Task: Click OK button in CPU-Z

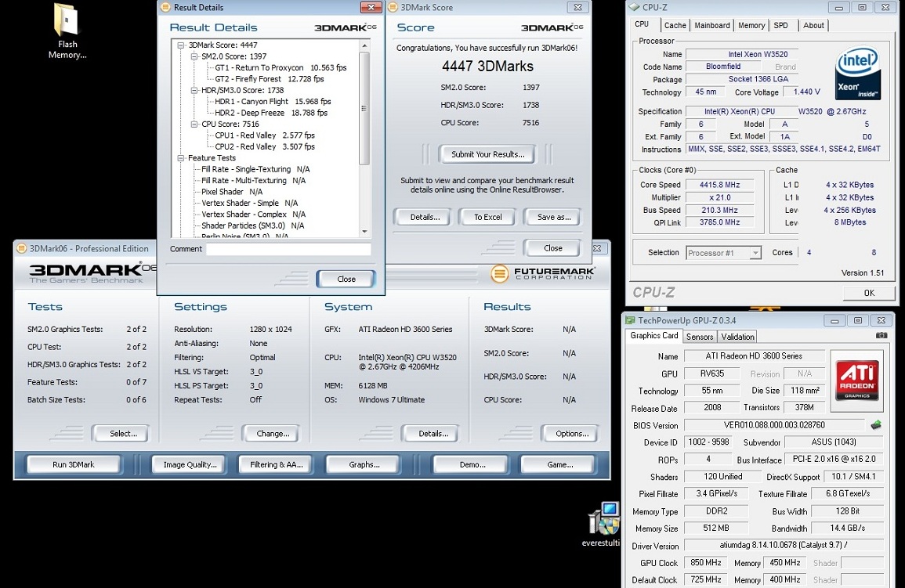Action: [869, 293]
